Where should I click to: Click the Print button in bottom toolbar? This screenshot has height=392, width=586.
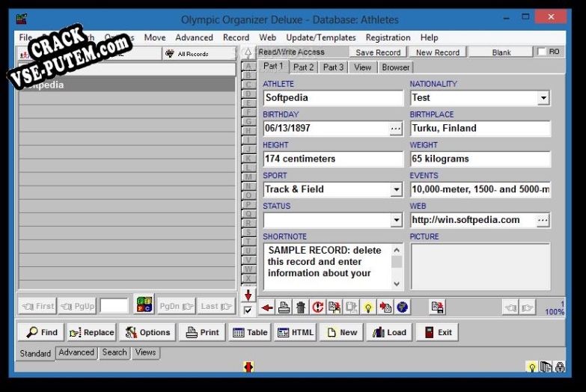pyautogui.click(x=202, y=332)
